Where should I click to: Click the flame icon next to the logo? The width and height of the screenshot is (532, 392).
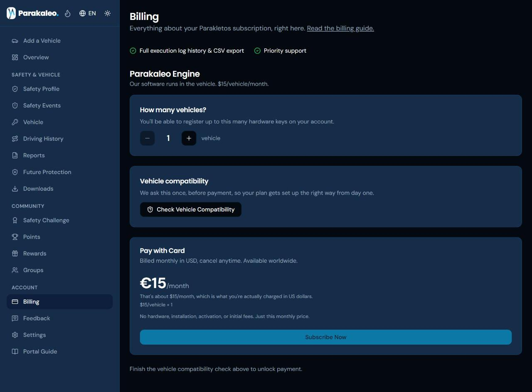(x=68, y=13)
